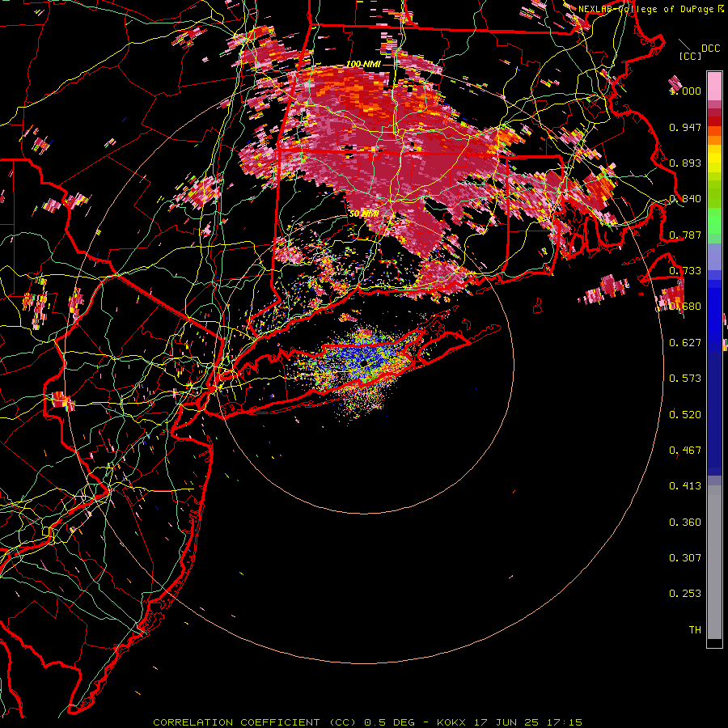Viewport: 728px width, 728px height.
Task: Click the 0.573 scale label
Action: tap(685, 379)
